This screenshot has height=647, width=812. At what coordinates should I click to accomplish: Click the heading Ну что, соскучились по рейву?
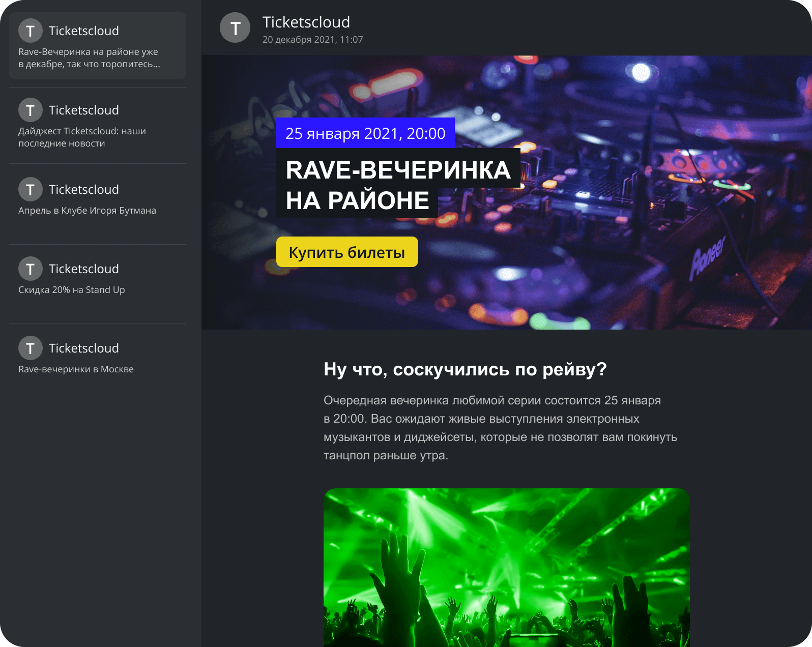(x=465, y=369)
